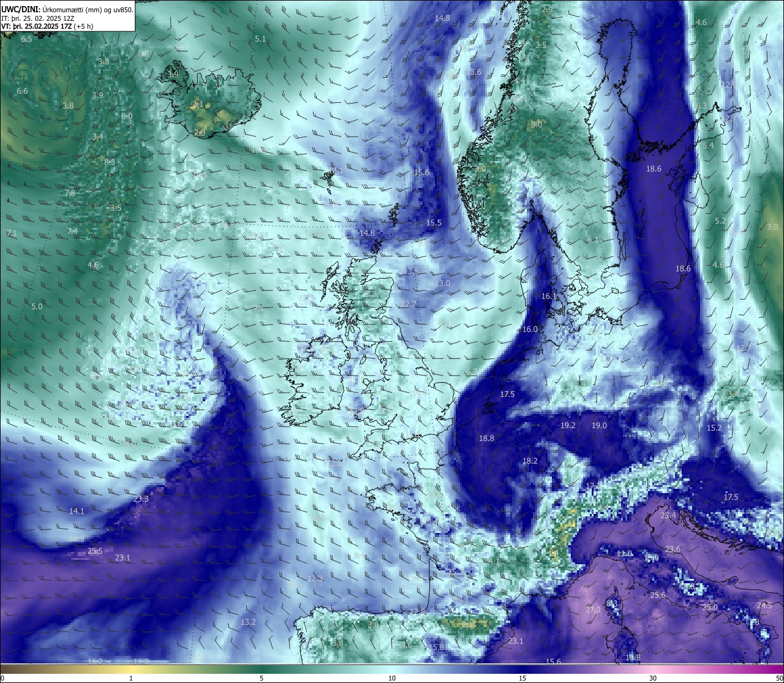Click the 23.6 value label
This screenshot has height=683, width=784.
tap(673, 549)
